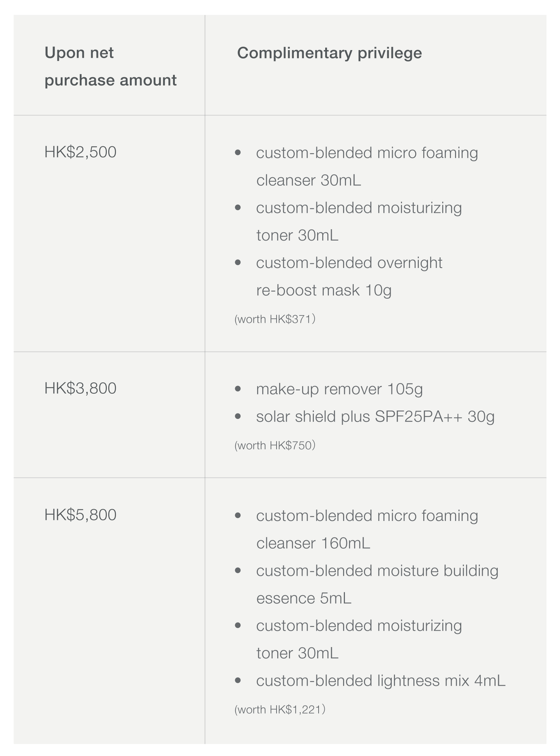
Task: Click the "worth HK$371" note
Action: [x=275, y=319]
